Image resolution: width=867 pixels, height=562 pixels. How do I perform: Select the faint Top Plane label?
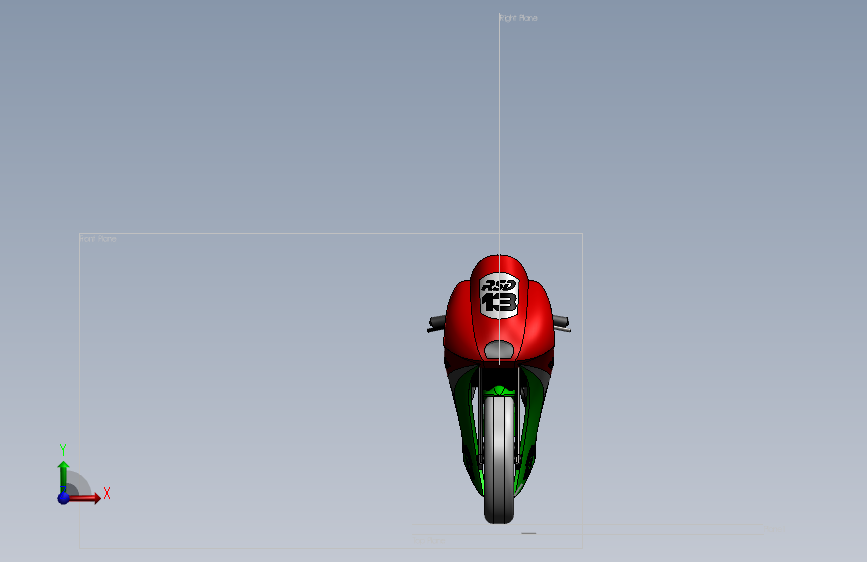coord(429,540)
